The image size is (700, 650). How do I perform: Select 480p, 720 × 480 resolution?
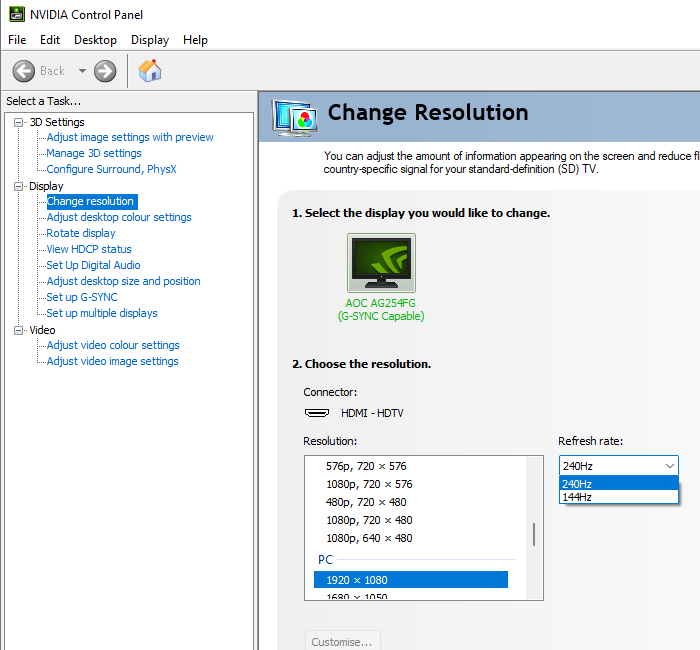[x=366, y=502]
